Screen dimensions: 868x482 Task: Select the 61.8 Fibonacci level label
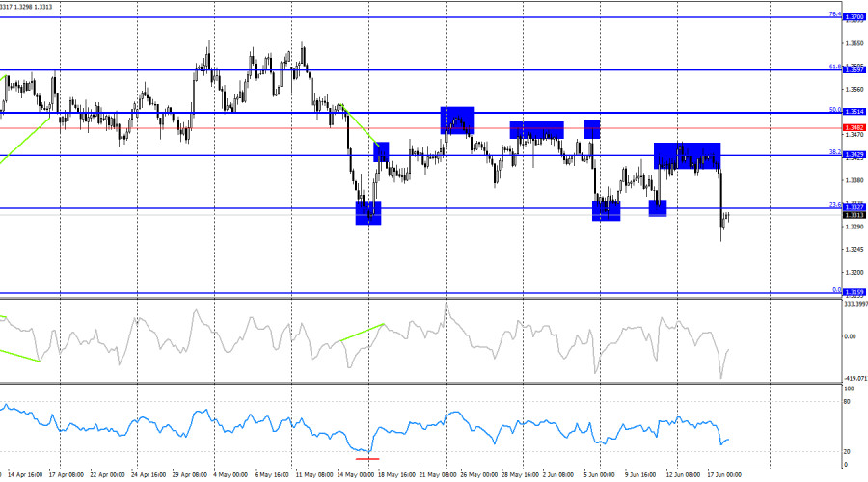click(835, 67)
